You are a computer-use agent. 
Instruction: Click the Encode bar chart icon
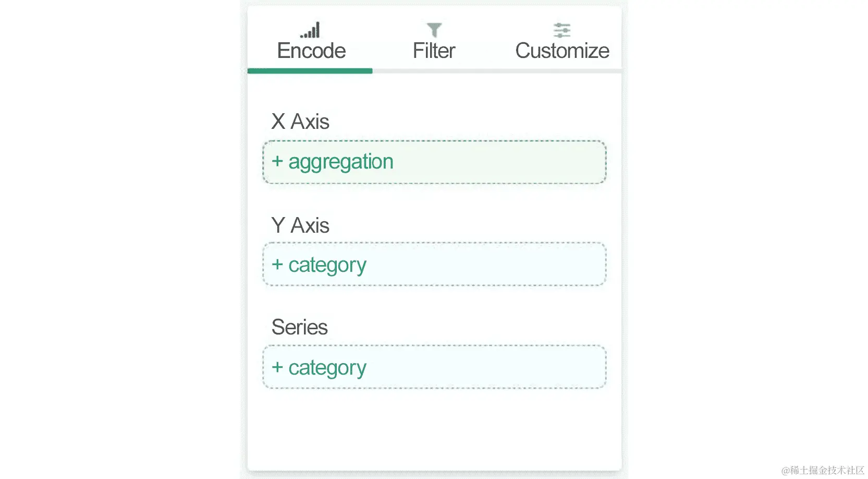point(311,30)
